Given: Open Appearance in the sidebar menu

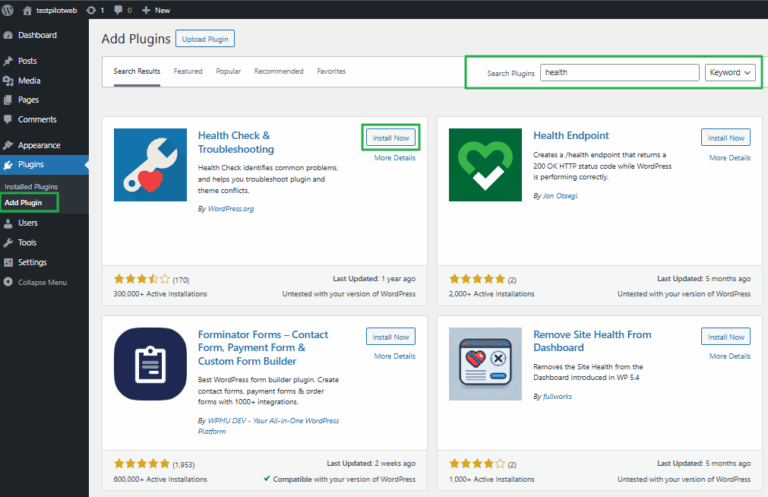Looking at the screenshot, I should [x=39, y=145].
